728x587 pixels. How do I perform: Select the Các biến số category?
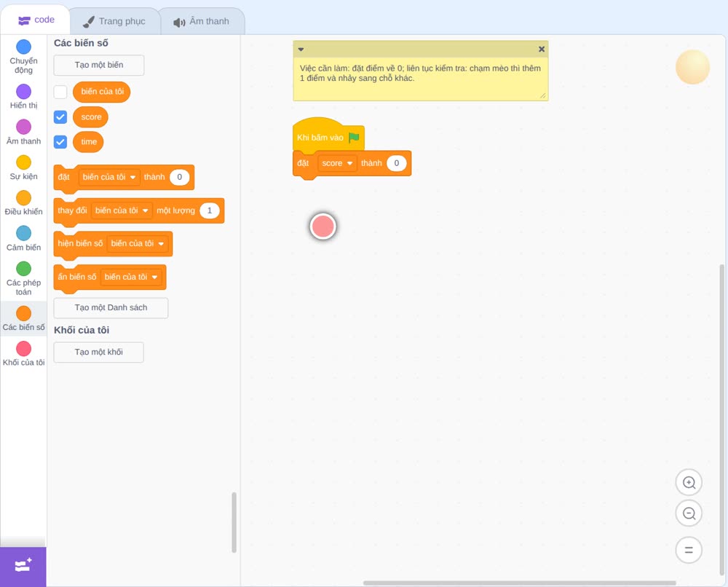click(x=24, y=318)
